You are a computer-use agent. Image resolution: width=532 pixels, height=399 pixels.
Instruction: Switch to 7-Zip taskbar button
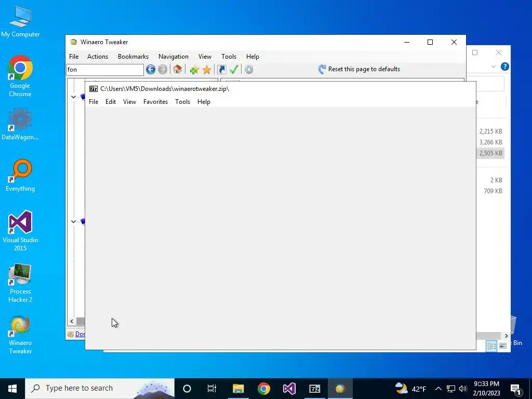pyautogui.click(x=315, y=389)
